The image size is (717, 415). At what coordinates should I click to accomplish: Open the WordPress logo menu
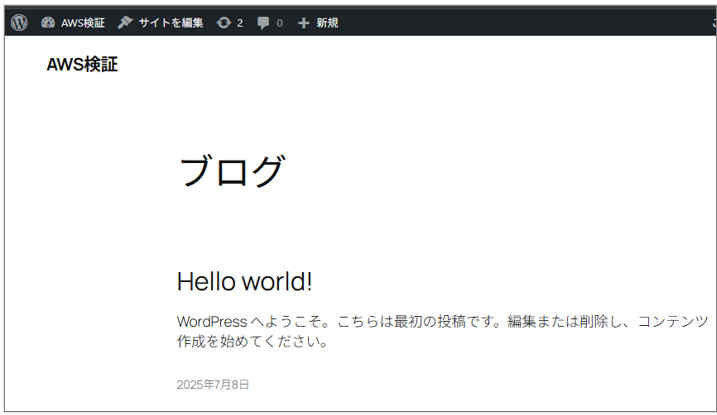tap(19, 22)
